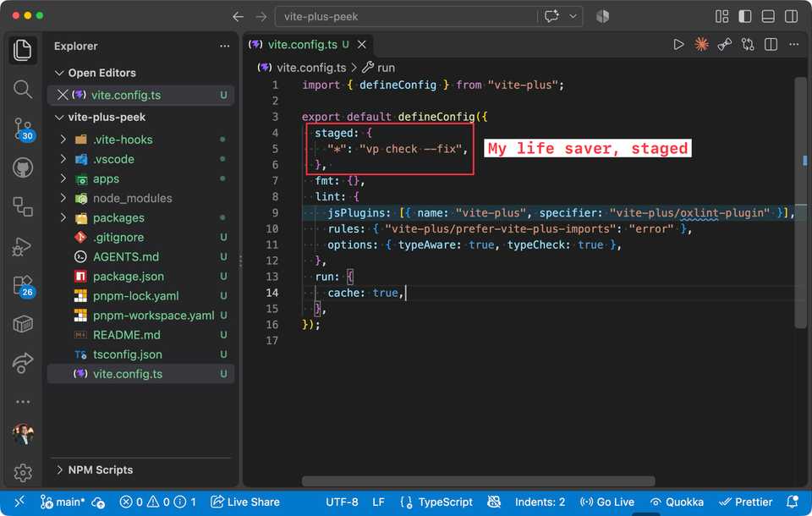Synchronize changes cloud icon in status bar
Viewport: 812px width, 516px height.
(x=98, y=502)
